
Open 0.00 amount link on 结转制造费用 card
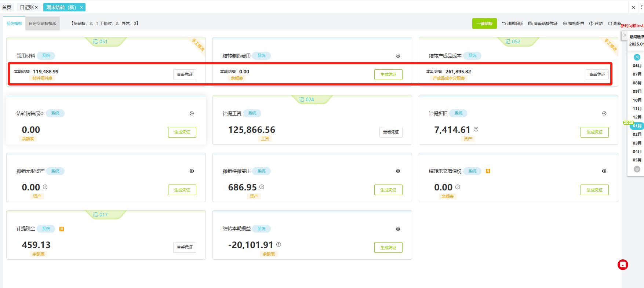point(244,72)
